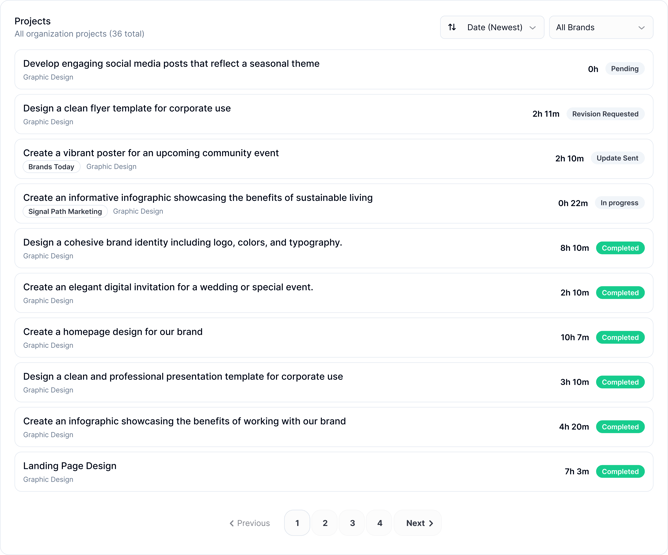Screen dimensions: 668x555
Task: Select page 1 in the pagination
Action: pos(297,523)
